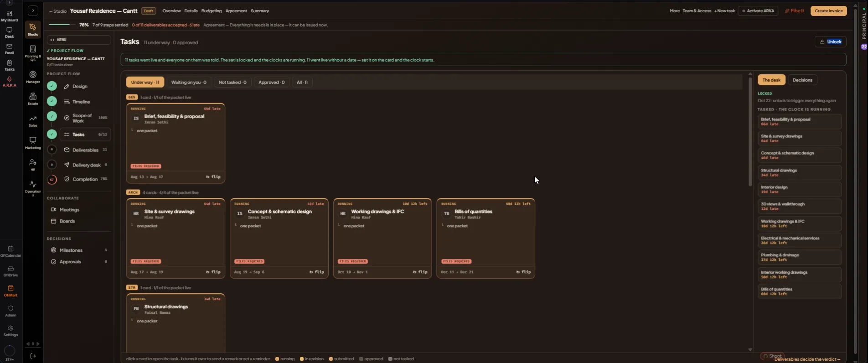Viewport: 868px width, 363px height.
Task: Open the Settings gear icon
Action: (x=10, y=328)
